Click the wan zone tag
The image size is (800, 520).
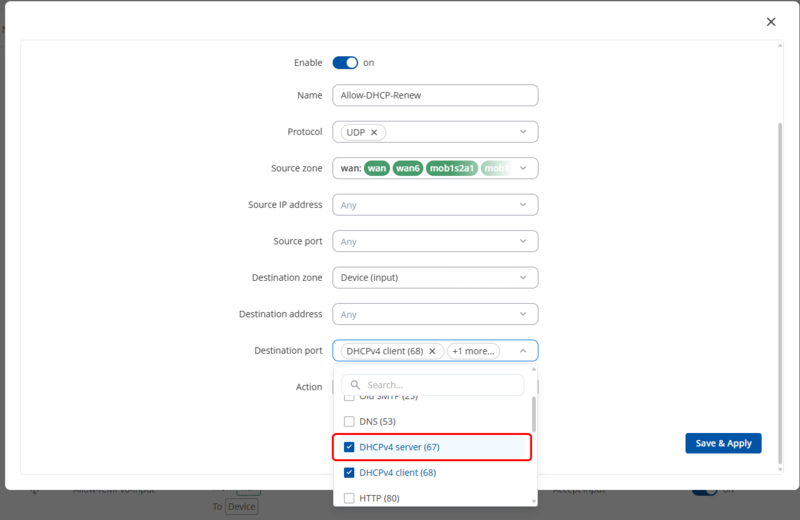coord(377,168)
